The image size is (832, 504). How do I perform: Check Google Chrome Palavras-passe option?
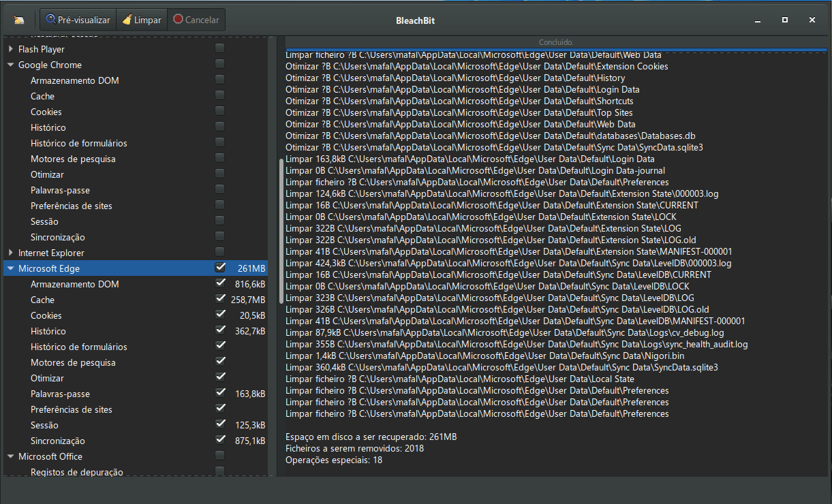point(219,189)
